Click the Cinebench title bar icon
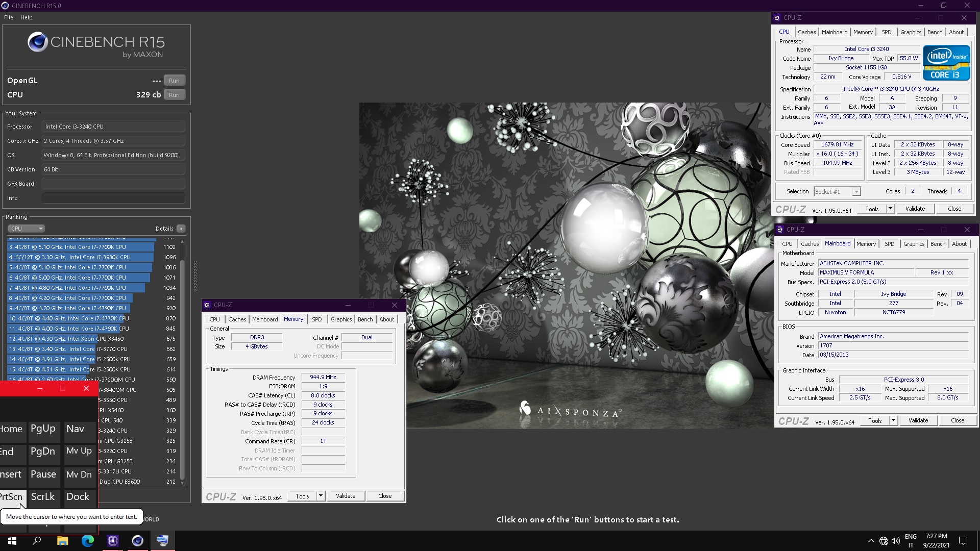 coord(5,6)
